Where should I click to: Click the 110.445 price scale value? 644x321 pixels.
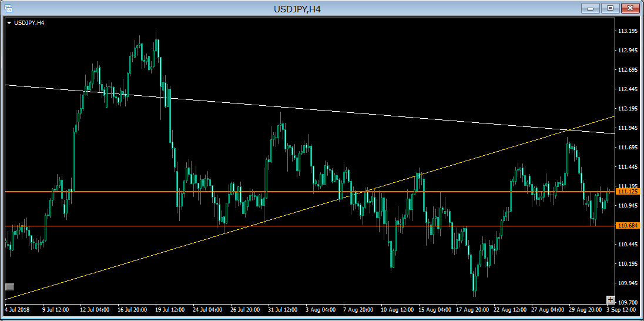point(627,245)
